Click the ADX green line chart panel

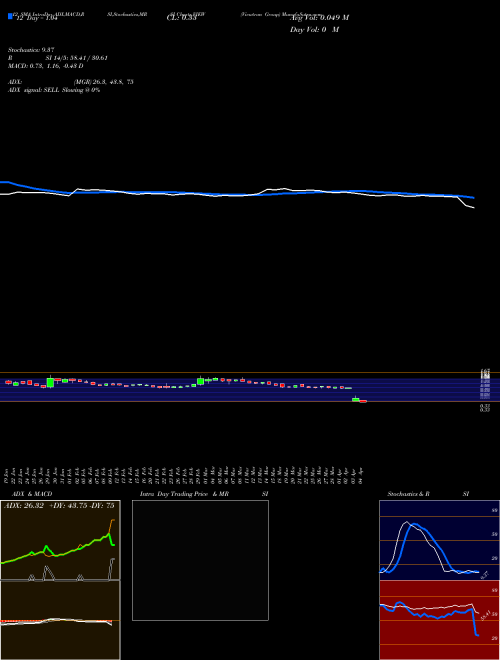click(x=60, y=540)
